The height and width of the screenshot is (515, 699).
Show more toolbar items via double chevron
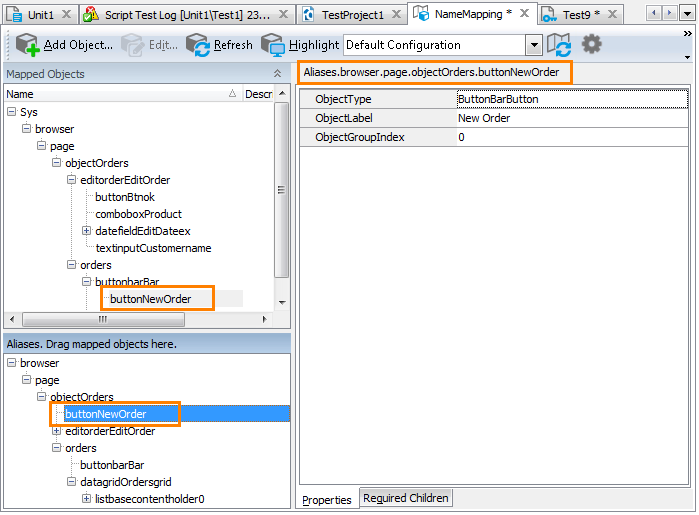(687, 33)
